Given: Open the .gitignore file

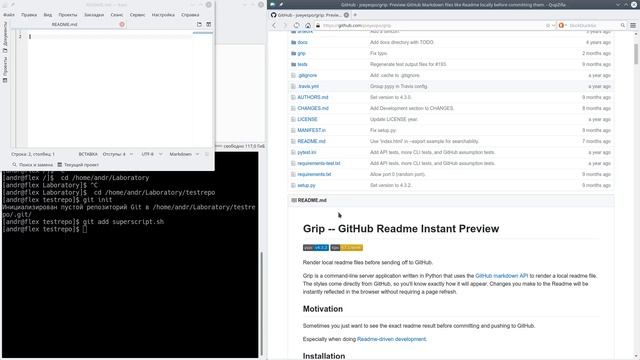Looking at the screenshot, I should tap(307, 76).
